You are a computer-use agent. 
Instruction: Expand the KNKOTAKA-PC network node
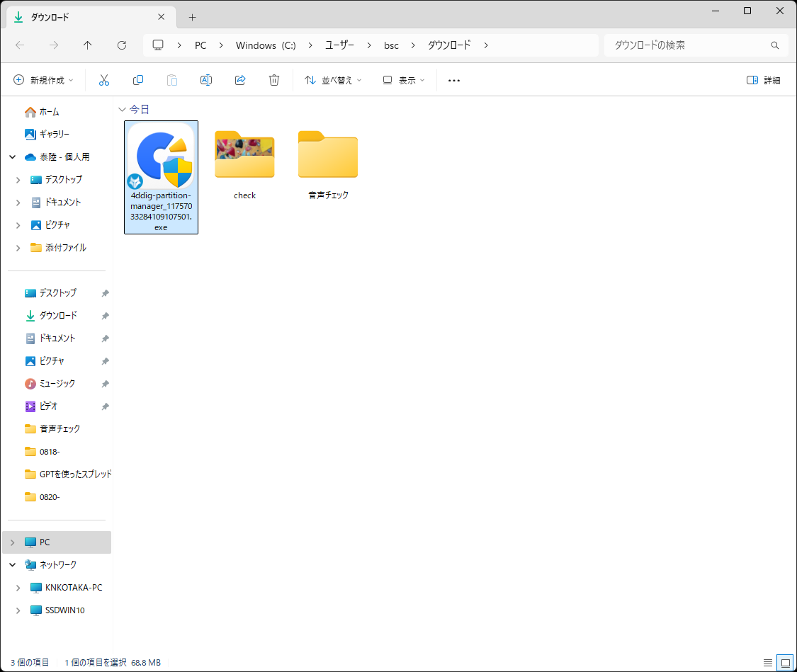[x=18, y=588]
